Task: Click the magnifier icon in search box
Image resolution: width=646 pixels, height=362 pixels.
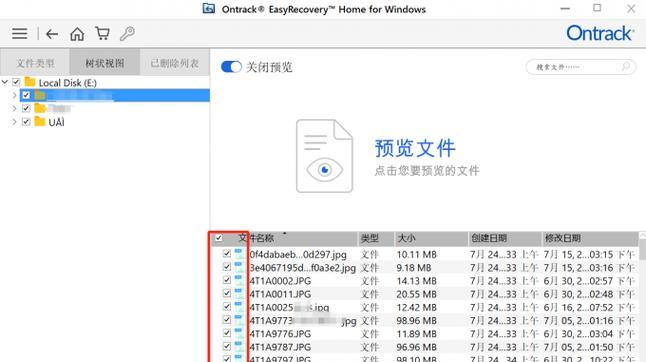Action: coord(626,66)
